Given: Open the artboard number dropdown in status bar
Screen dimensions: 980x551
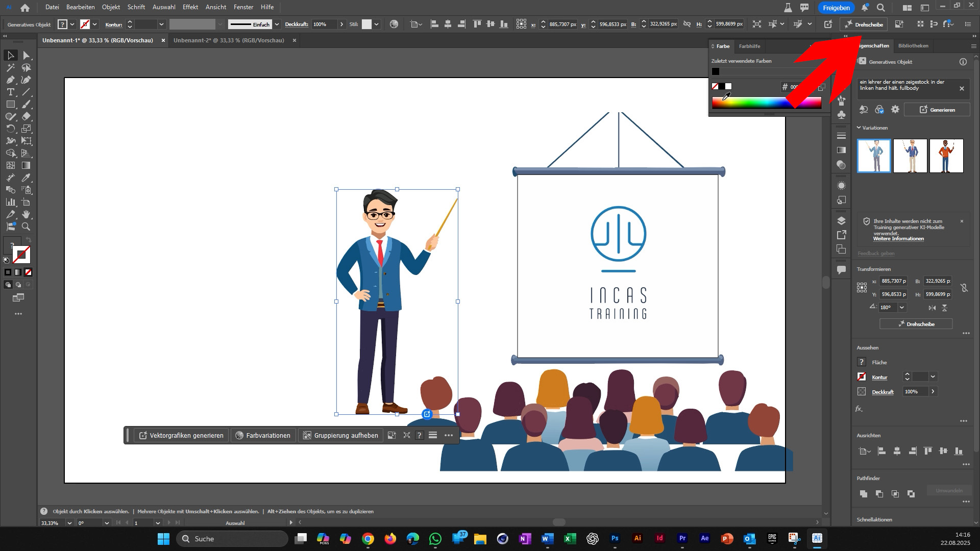Looking at the screenshot, I should (158, 523).
